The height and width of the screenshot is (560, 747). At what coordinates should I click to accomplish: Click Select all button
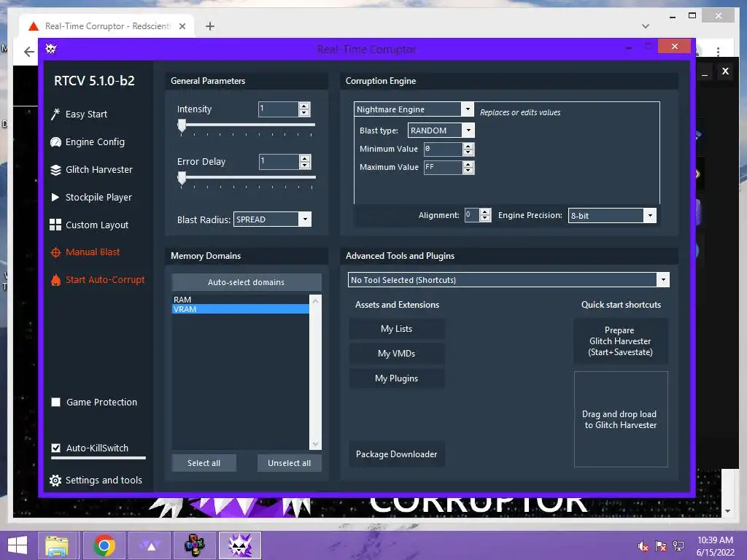pyautogui.click(x=204, y=463)
